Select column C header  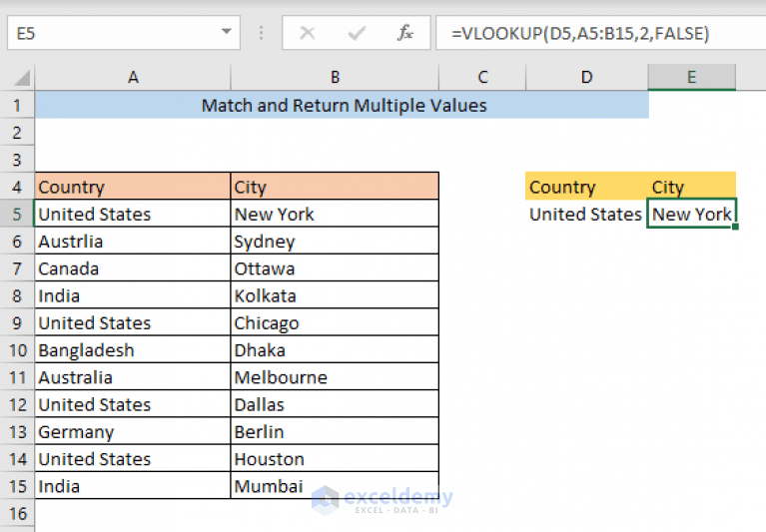pyautogui.click(x=482, y=77)
